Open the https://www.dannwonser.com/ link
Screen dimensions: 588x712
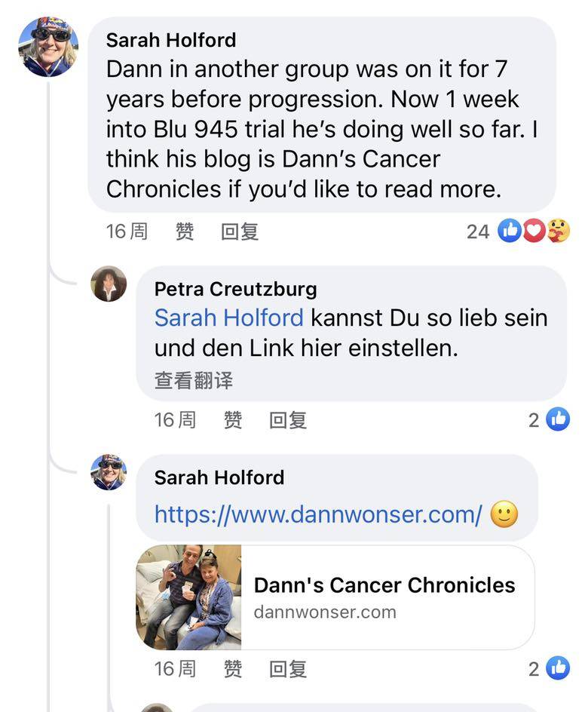318,514
